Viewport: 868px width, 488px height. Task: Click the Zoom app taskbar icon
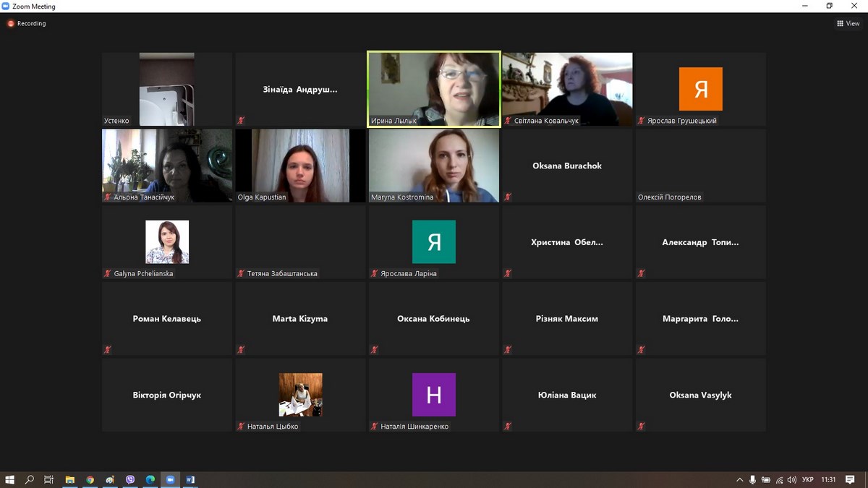171,479
